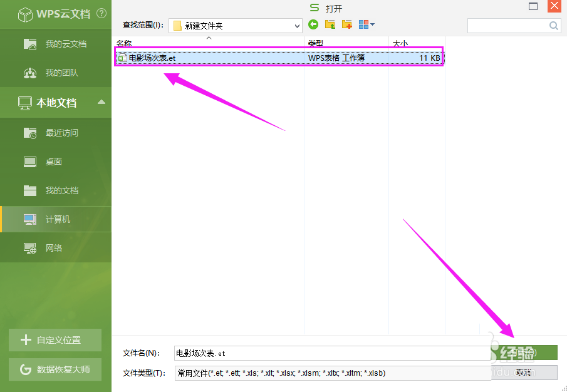Open 我的团队 in the sidebar
The width and height of the screenshot is (567, 392).
pos(55,73)
